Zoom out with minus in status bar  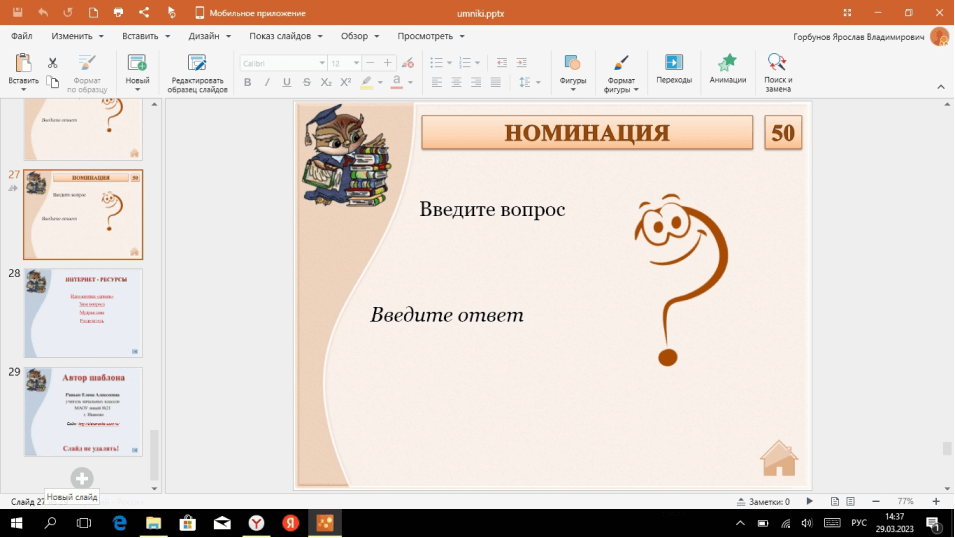click(x=876, y=501)
